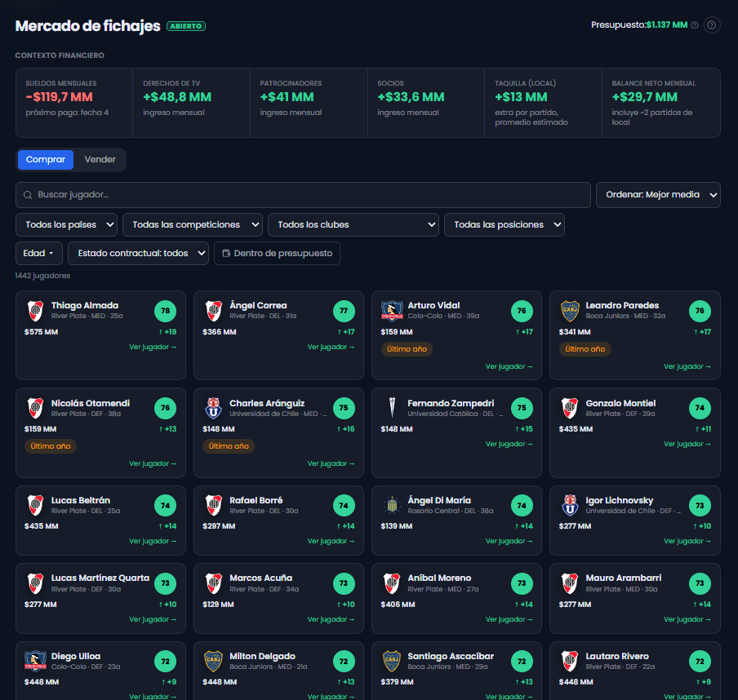Click club crest on Lautaro Rivero card
The height and width of the screenshot is (700, 738).
tap(570, 661)
